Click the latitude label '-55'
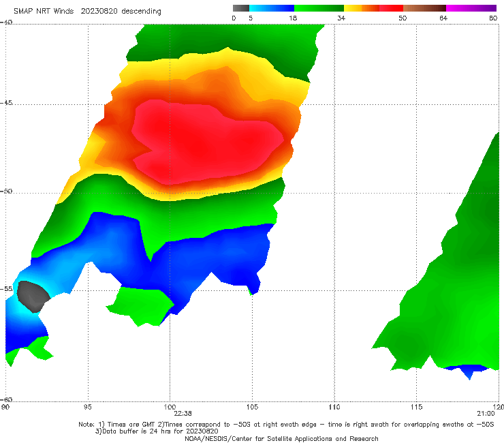504x443 pixels. (6, 288)
